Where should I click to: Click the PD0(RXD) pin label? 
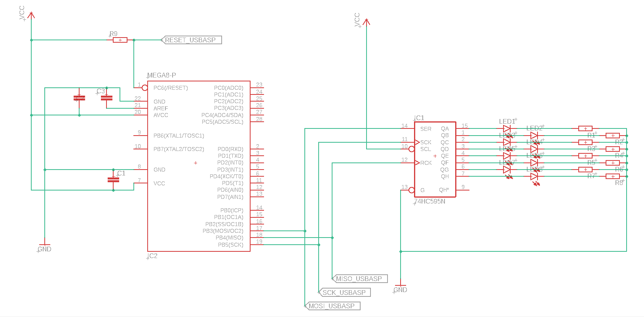tap(230, 149)
